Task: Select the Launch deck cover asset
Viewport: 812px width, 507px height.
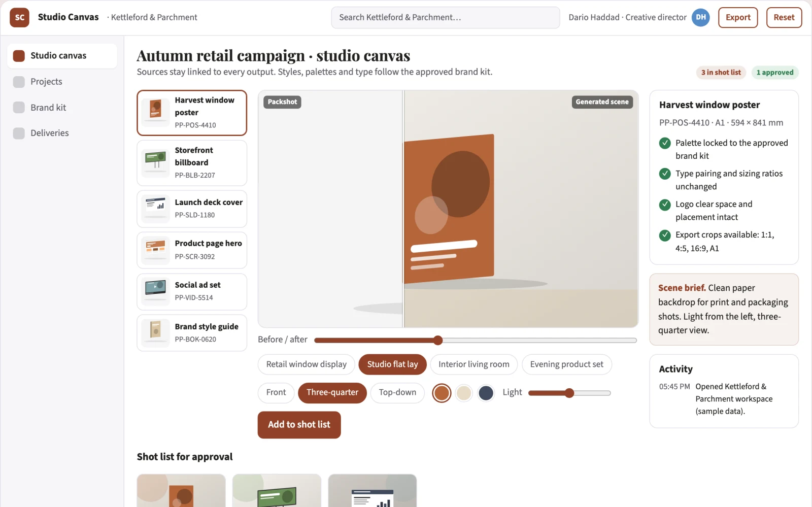Action: [x=192, y=209]
